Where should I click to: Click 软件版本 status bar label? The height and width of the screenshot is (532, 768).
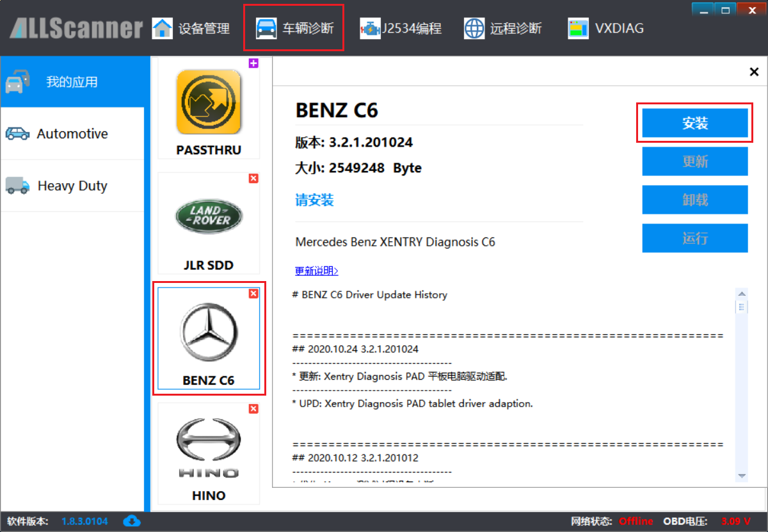[x=28, y=521]
